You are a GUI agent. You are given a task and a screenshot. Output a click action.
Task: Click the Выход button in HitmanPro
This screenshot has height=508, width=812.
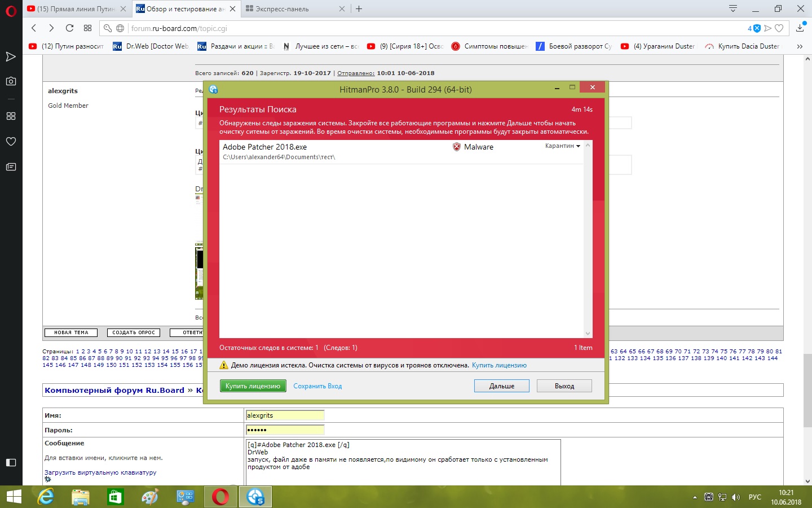(x=564, y=386)
